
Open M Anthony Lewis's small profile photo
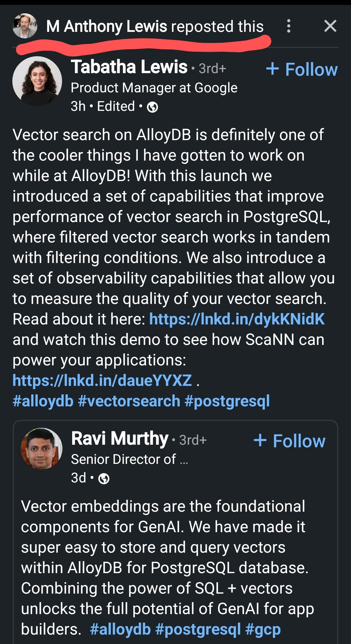tap(25, 26)
